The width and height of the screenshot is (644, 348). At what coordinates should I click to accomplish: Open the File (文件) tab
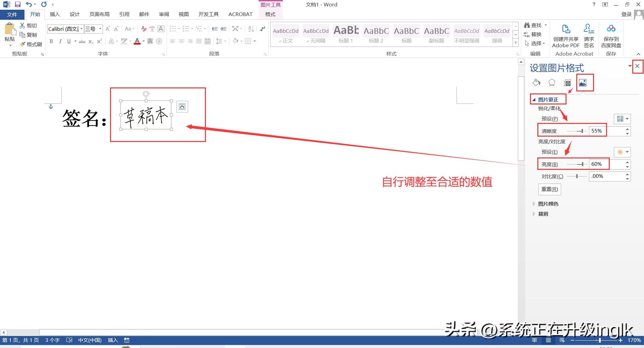coord(12,14)
